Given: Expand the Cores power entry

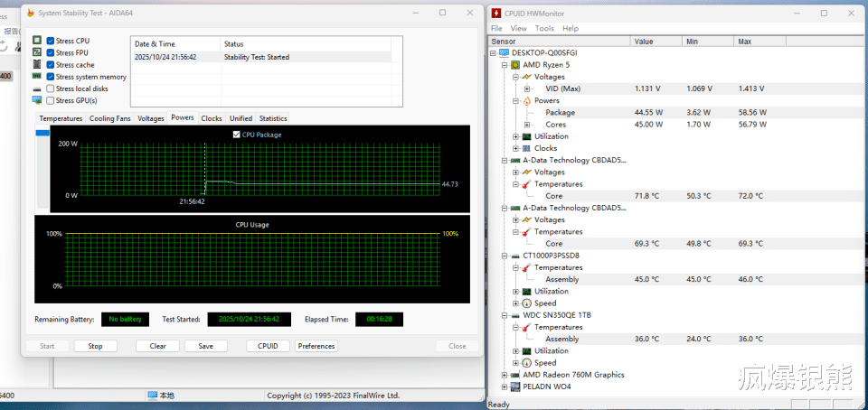Looking at the screenshot, I should point(527,125).
